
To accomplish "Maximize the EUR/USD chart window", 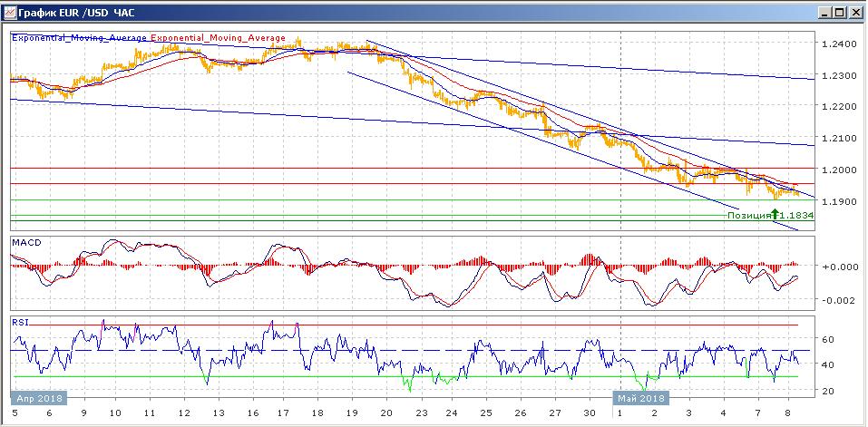I will (840, 13).
